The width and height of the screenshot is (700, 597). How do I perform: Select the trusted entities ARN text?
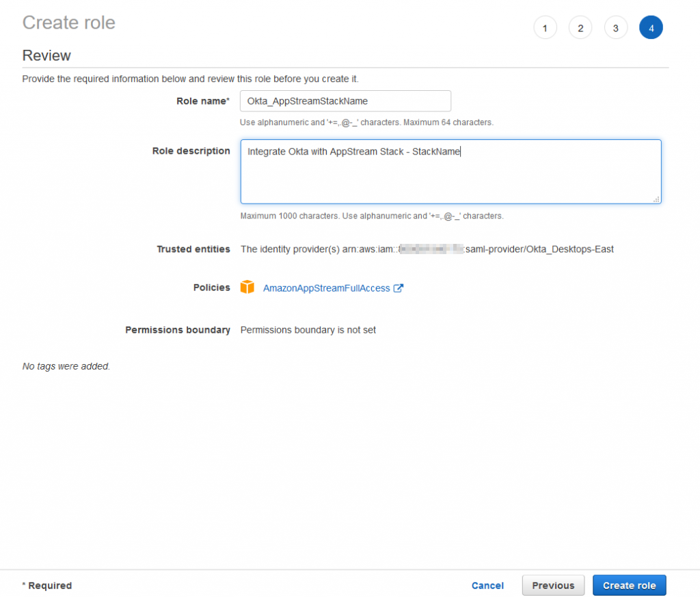click(x=427, y=249)
